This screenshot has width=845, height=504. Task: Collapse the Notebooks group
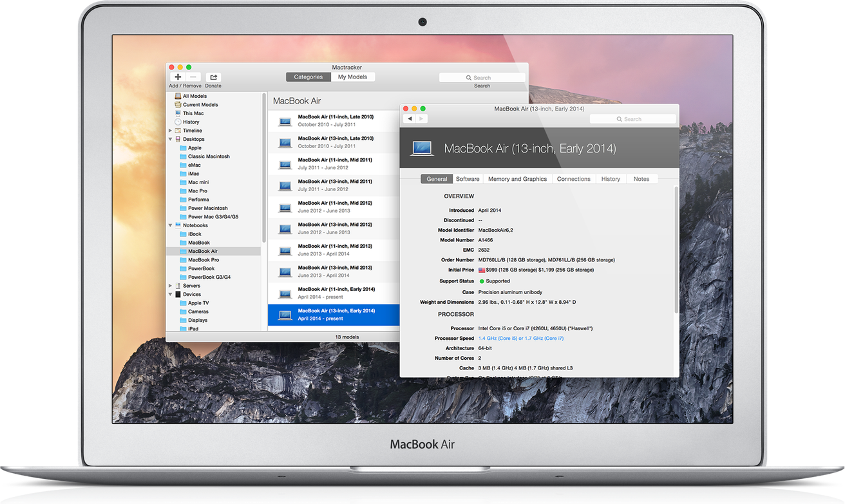(170, 225)
